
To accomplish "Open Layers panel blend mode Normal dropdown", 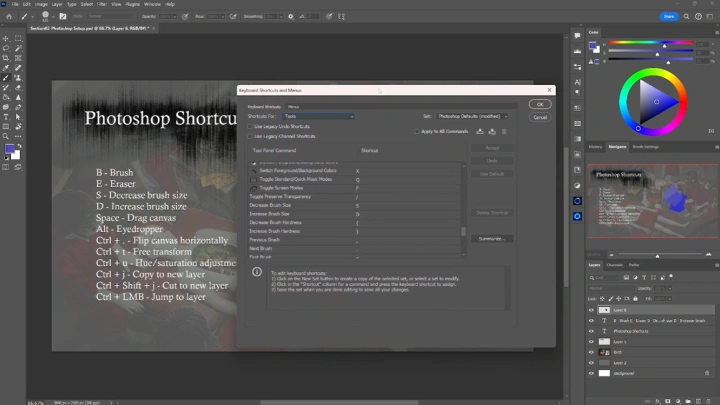I will point(611,288).
